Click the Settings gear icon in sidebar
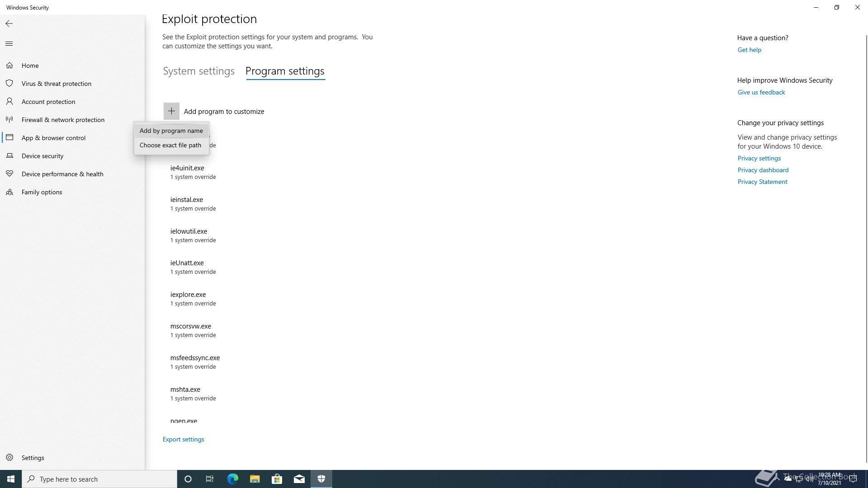This screenshot has height=488, width=868. (x=9, y=458)
